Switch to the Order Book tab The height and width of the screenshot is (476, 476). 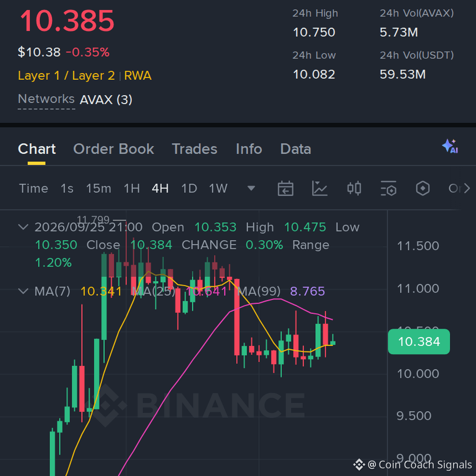[x=114, y=149]
